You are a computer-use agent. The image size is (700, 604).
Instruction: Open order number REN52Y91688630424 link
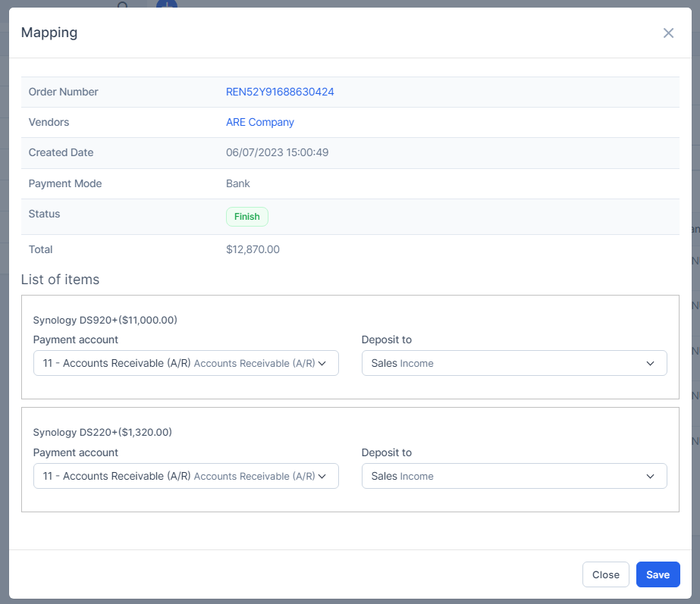280,92
